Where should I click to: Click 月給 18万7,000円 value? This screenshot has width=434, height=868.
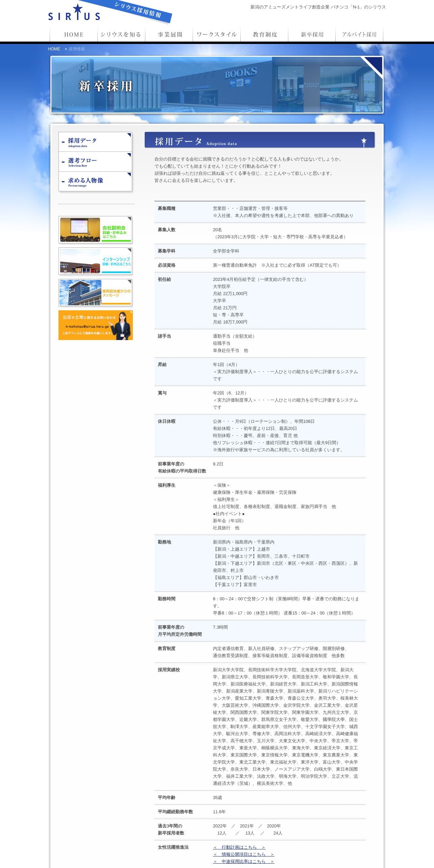click(230, 322)
